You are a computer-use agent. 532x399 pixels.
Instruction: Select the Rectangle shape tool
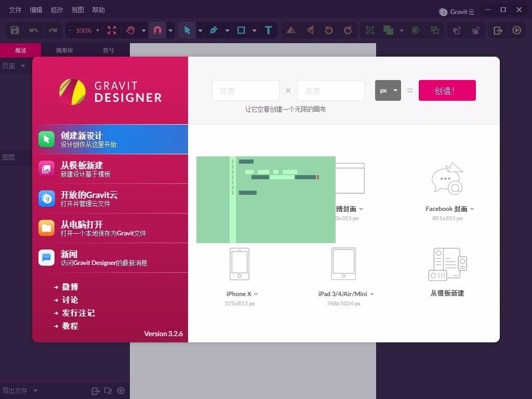click(x=241, y=30)
